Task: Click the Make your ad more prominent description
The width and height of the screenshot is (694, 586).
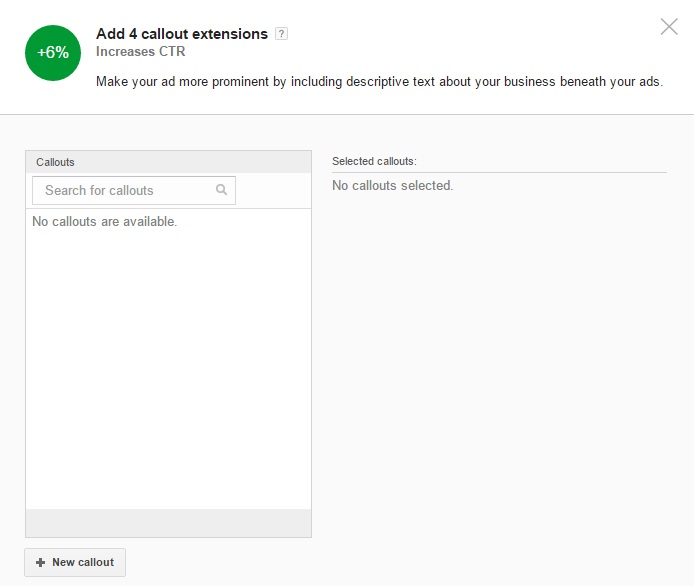Action: [x=379, y=82]
